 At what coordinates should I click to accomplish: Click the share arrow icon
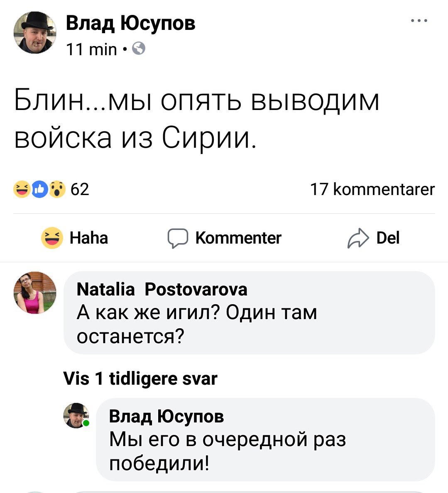click(x=357, y=238)
